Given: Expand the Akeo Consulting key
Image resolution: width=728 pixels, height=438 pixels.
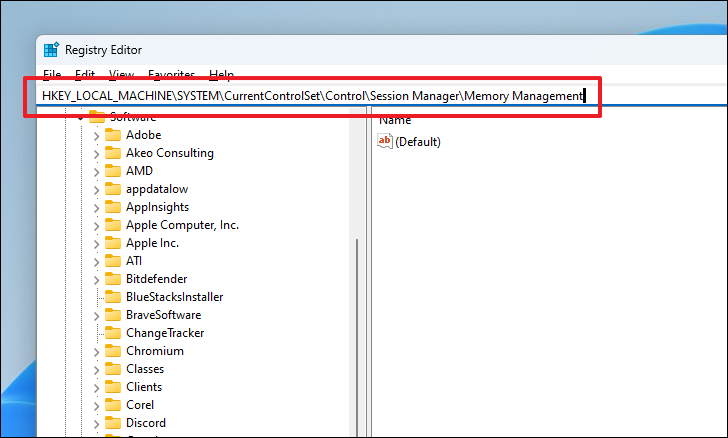Looking at the screenshot, I should 96,154.
